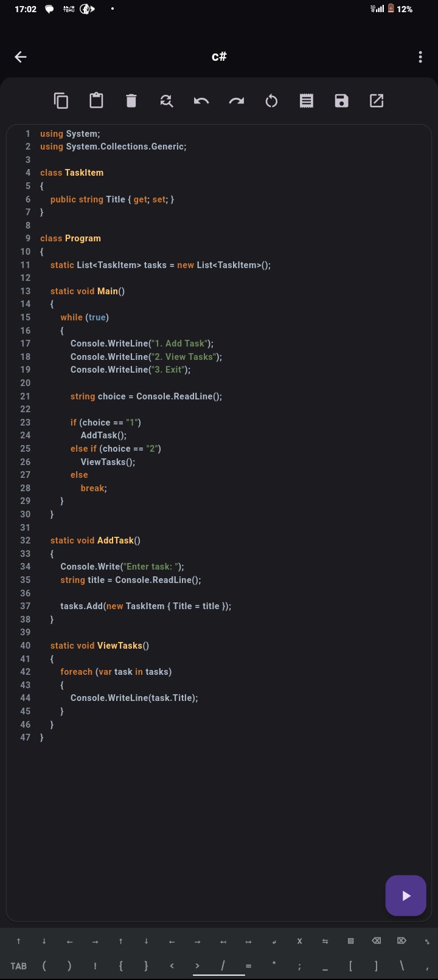Run the C# program with the play button
This screenshot has height=980, width=438.
coord(406,895)
